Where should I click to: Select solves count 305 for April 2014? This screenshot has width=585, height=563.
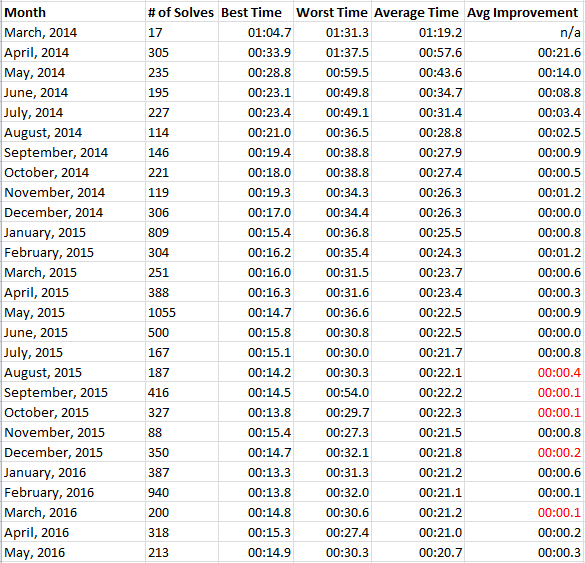(182, 52)
